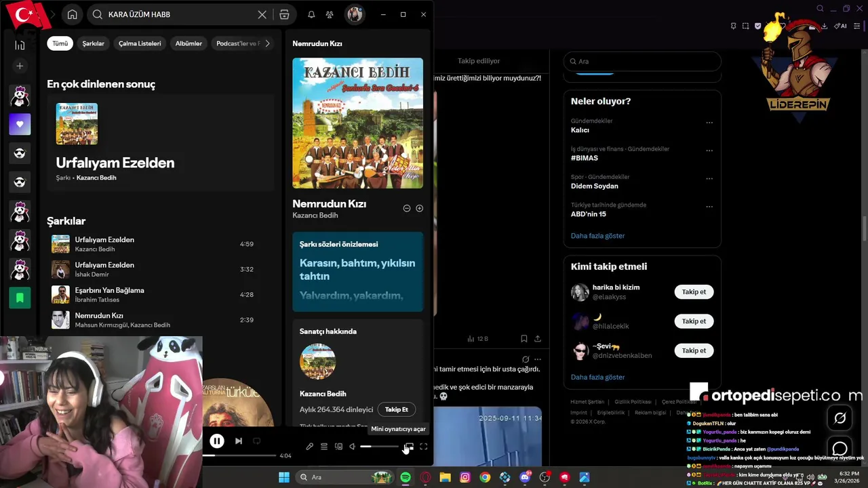Open the mini player
The height and width of the screenshot is (488, 868).
[x=408, y=447]
